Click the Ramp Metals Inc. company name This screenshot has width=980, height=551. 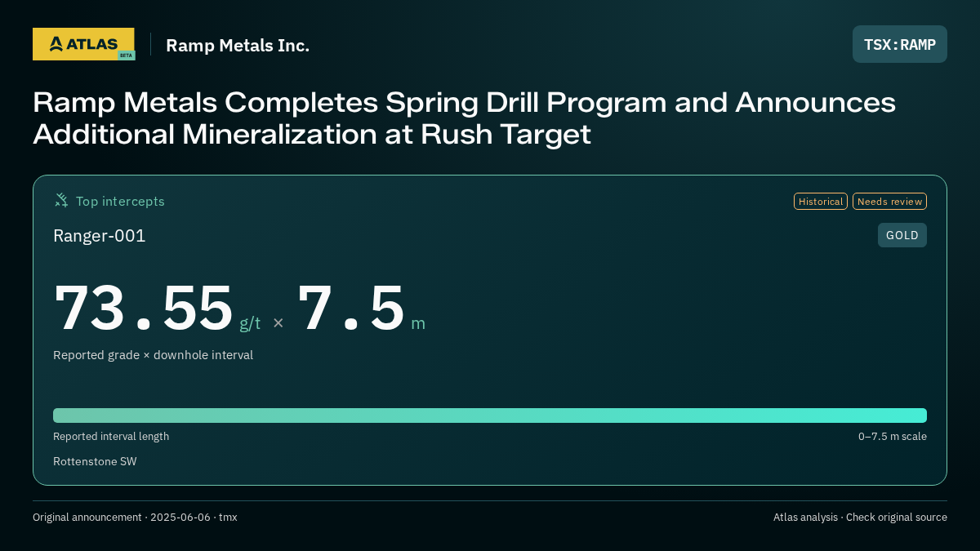pyautogui.click(x=238, y=45)
